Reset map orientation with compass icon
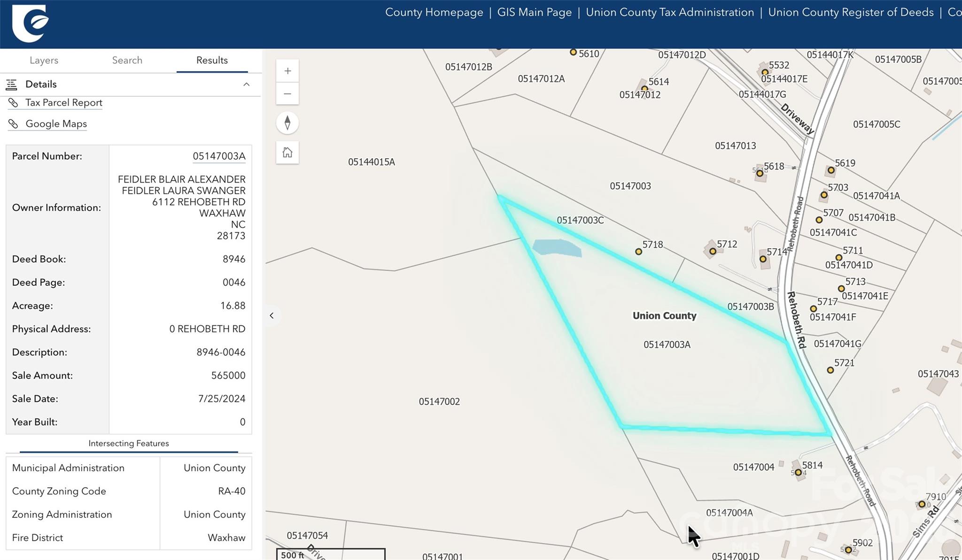962x560 pixels. coord(287,123)
